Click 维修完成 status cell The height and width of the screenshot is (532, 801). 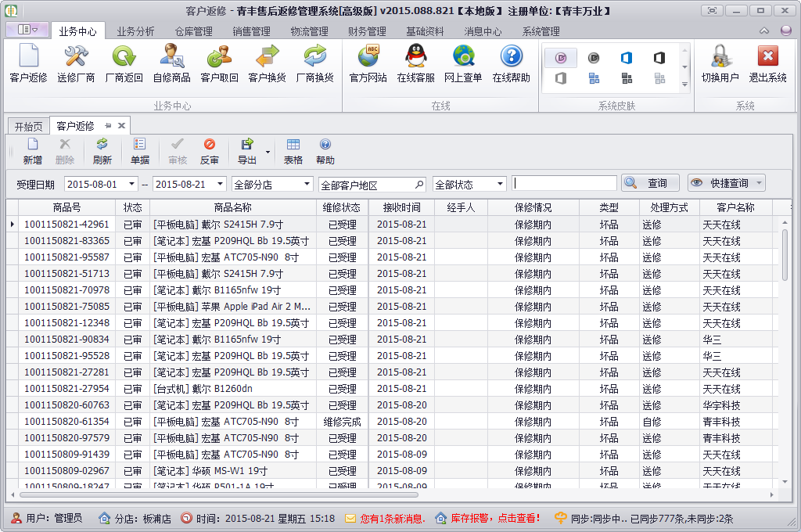click(342, 422)
